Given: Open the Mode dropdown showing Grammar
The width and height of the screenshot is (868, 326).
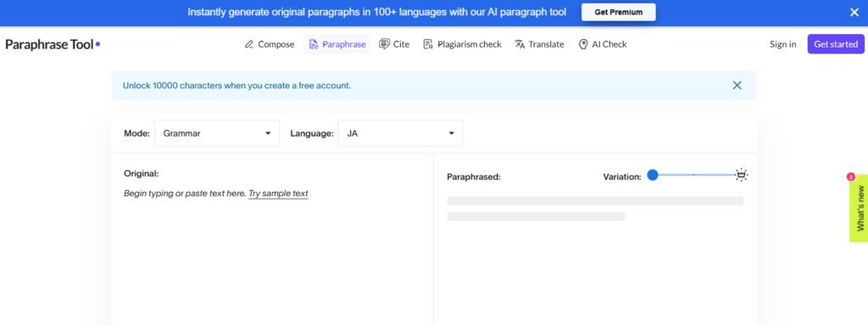Looking at the screenshot, I should 217,133.
